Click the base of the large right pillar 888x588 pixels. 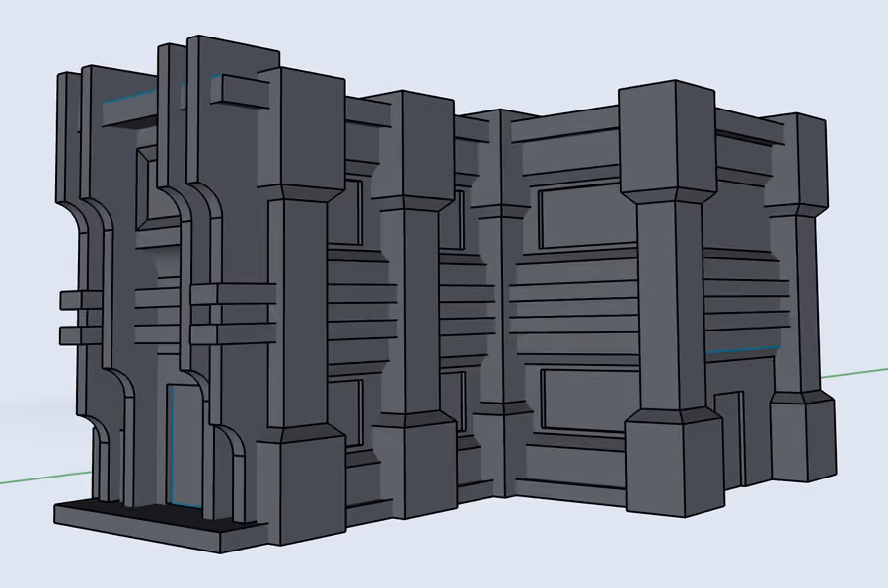coord(674,462)
